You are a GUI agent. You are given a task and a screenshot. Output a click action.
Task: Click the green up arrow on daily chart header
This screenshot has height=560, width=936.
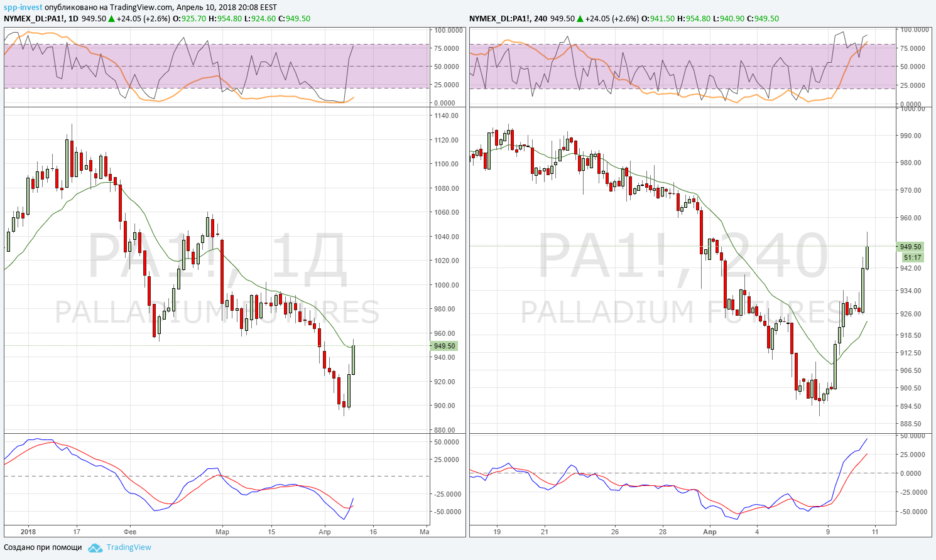pyautogui.click(x=111, y=19)
